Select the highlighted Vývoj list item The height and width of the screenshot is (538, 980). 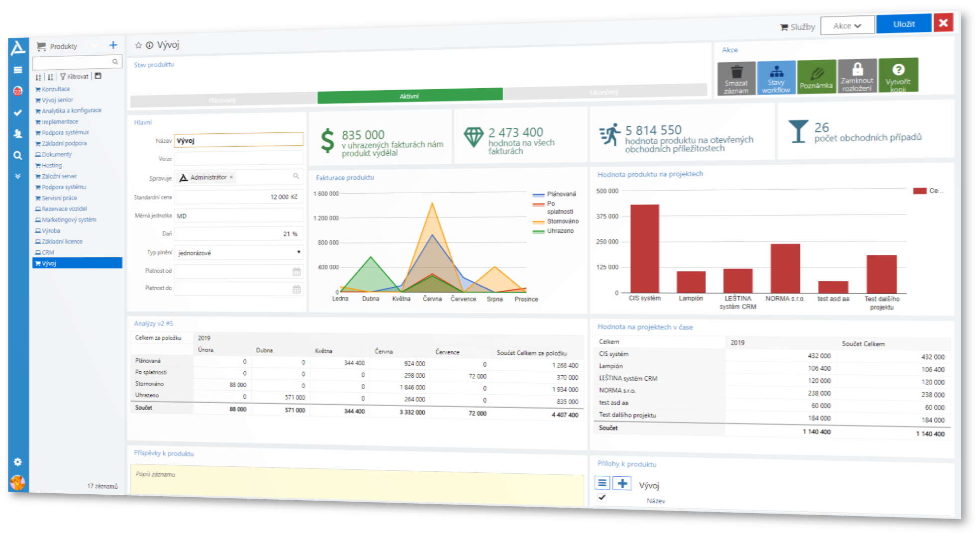(x=77, y=263)
